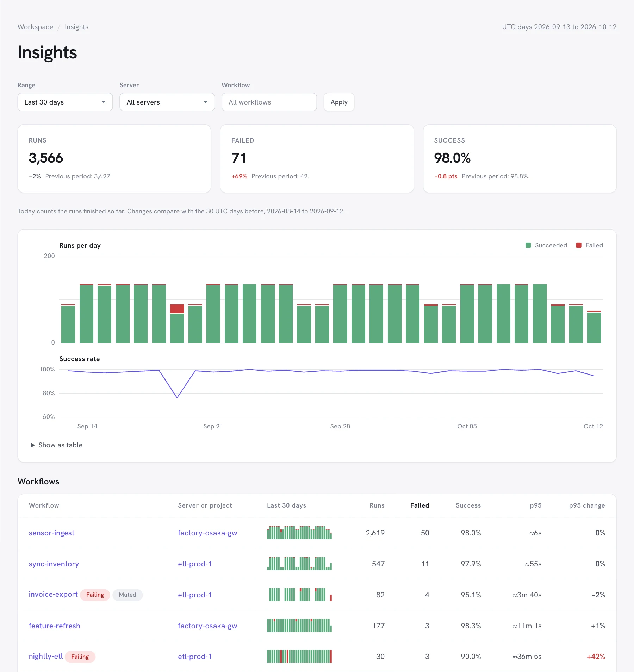634x672 pixels.
Task: Click the sensor-ingest 30-day sparkline
Action: click(299, 533)
